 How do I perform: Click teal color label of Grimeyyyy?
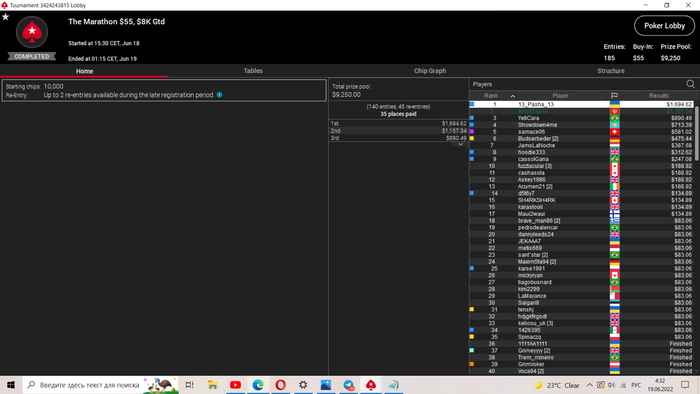pos(471,350)
